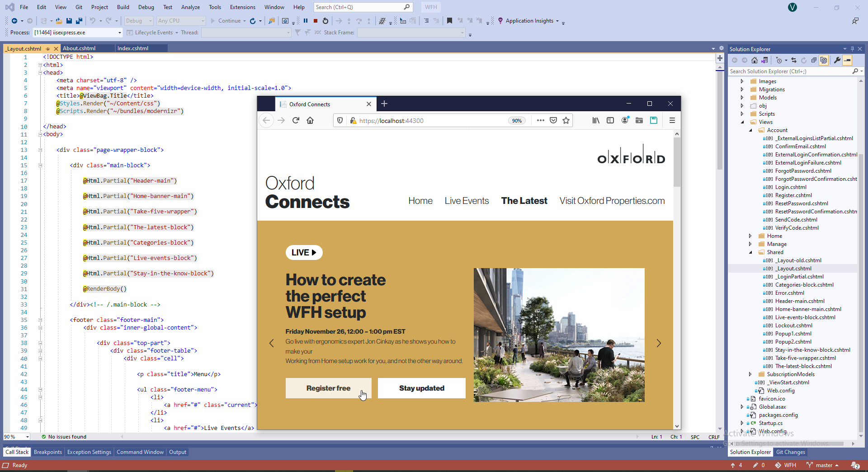This screenshot has height=472, width=868.
Task: Expand the SubscriptionModels folder node
Action: pos(750,374)
